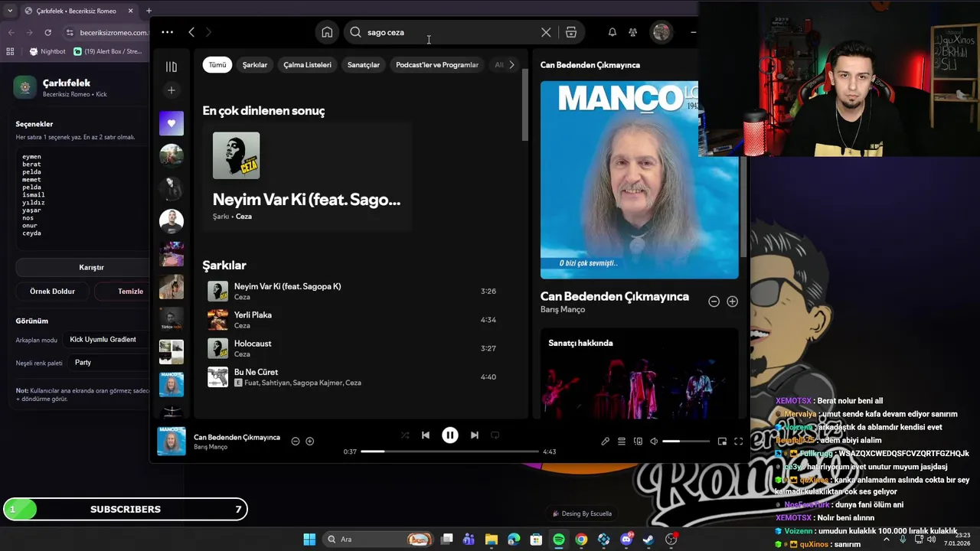Open Spotify profile avatar menu
980x551 pixels.
[661, 32]
